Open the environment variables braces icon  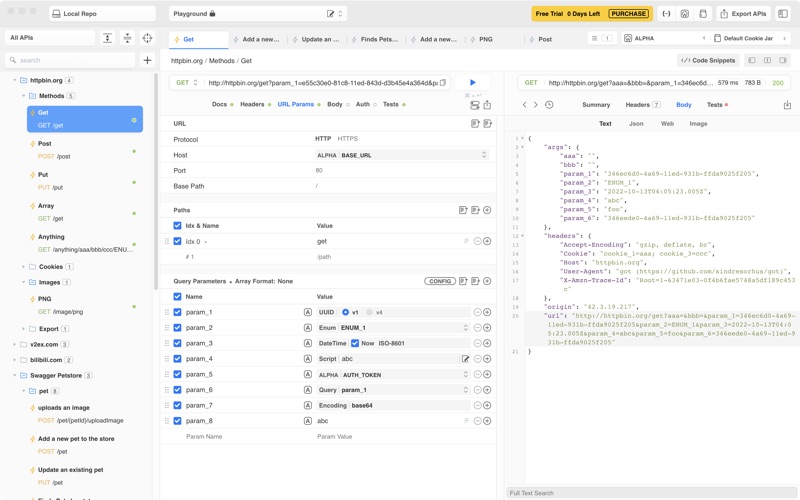coord(666,14)
